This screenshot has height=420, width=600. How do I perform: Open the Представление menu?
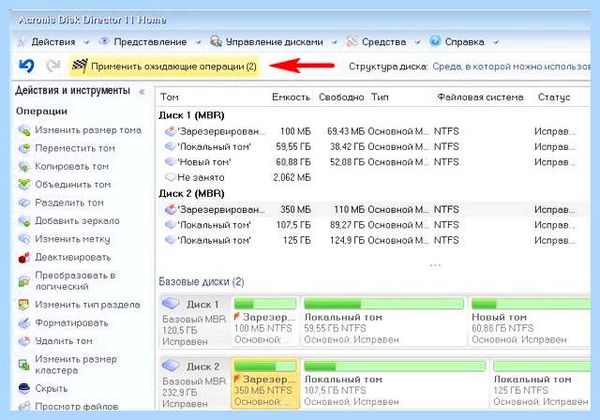pyautogui.click(x=150, y=42)
